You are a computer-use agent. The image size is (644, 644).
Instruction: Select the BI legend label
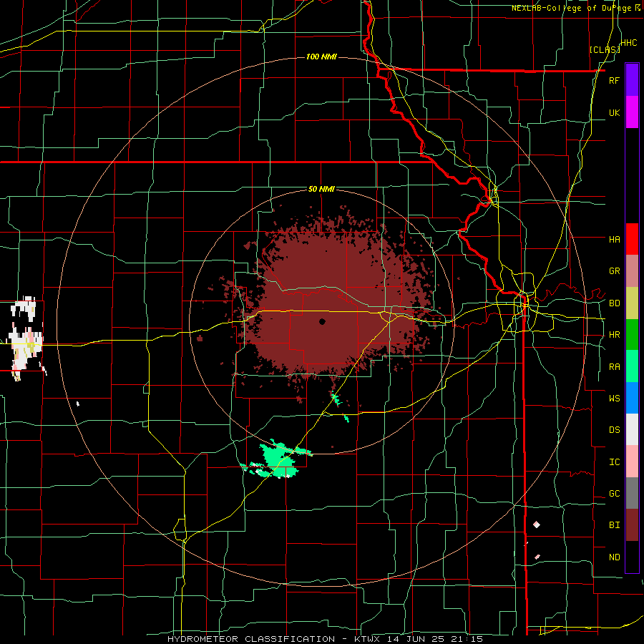pyautogui.click(x=614, y=525)
